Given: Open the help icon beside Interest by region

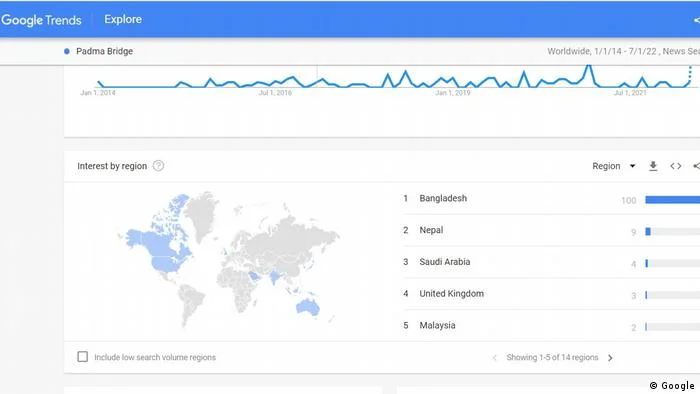Looking at the screenshot, I should tap(158, 166).
